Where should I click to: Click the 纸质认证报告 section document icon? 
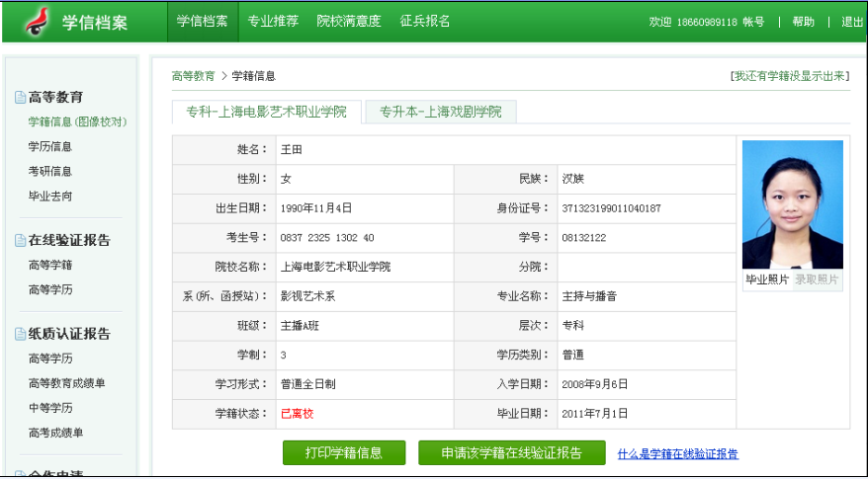[x=20, y=334]
